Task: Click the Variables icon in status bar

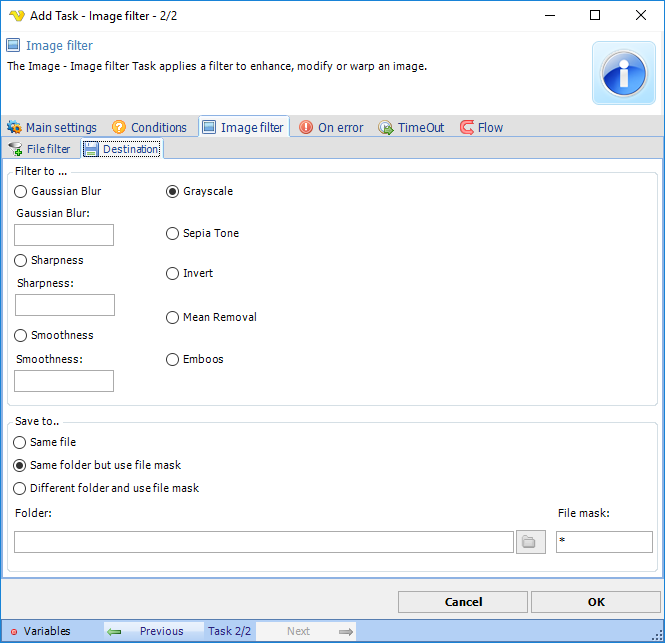Action: [14, 632]
